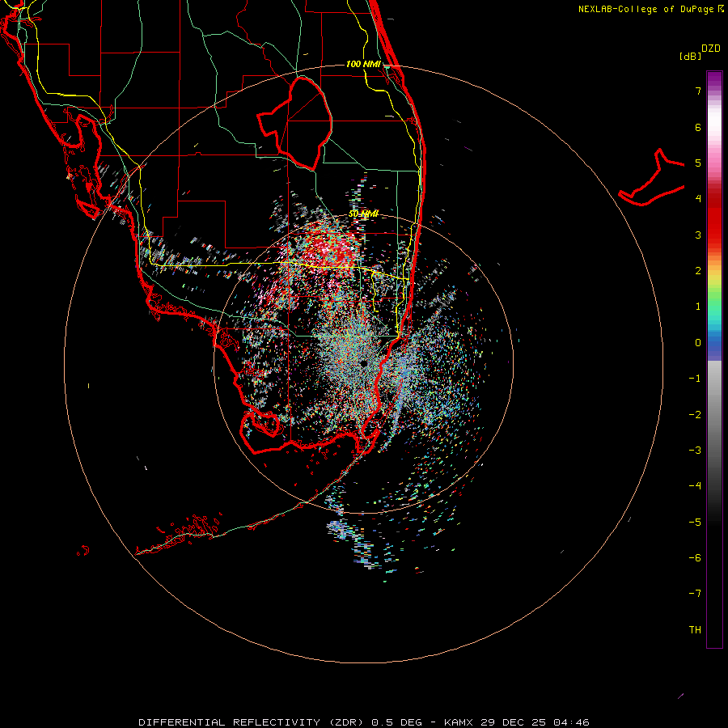Click the 100 NMI range ring label

(363, 64)
